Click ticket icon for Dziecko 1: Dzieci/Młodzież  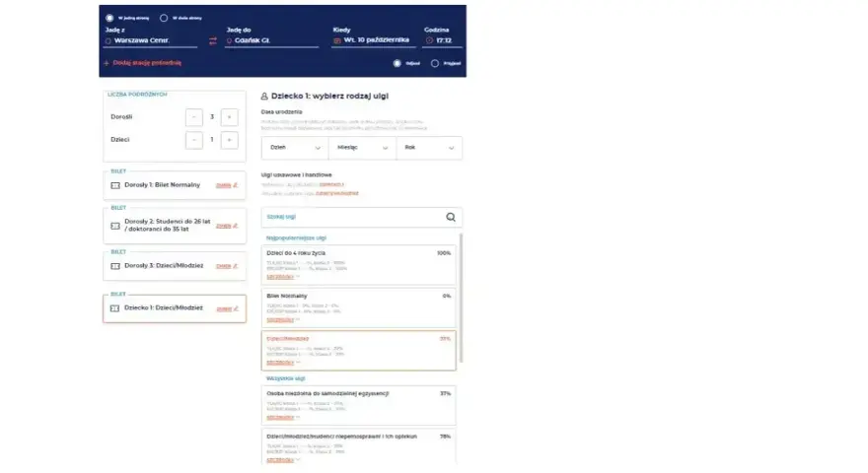pos(114,308)
